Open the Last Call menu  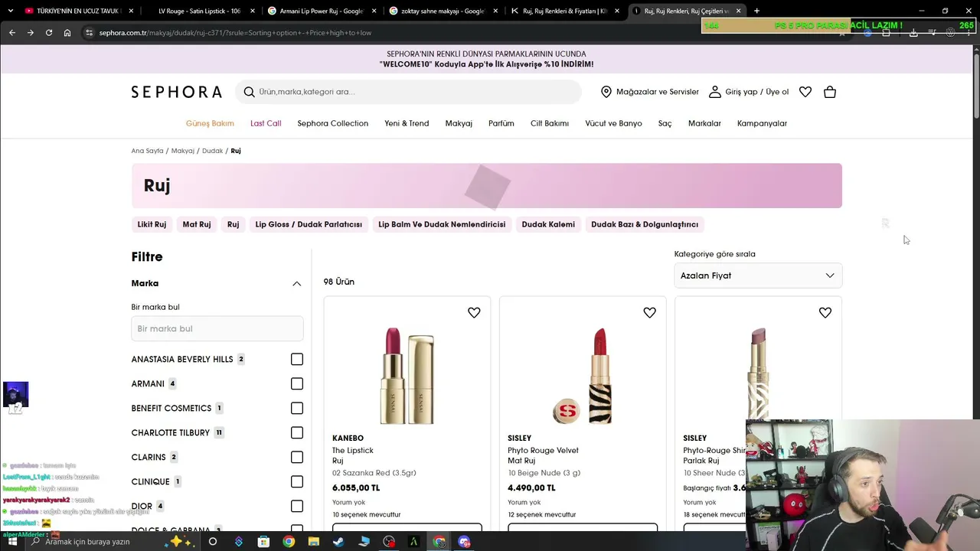point(266,123)
